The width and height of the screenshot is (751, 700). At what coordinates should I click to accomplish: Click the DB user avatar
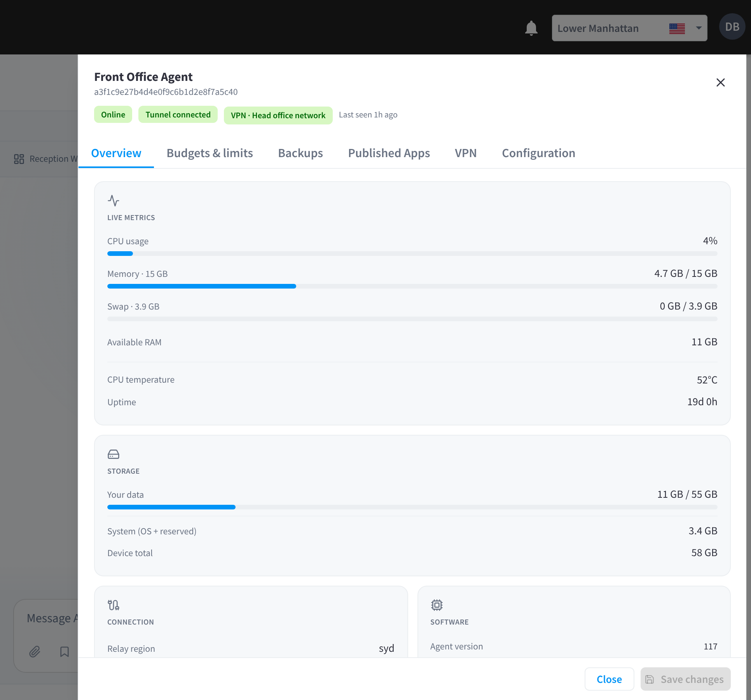click(x=732, y=27)
